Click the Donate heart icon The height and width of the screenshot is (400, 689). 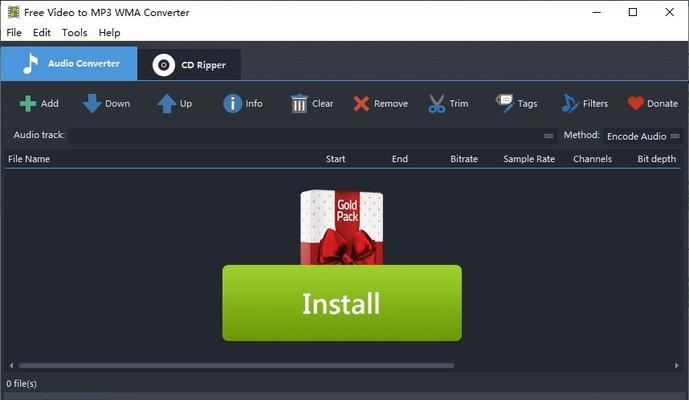click(635, 104)
